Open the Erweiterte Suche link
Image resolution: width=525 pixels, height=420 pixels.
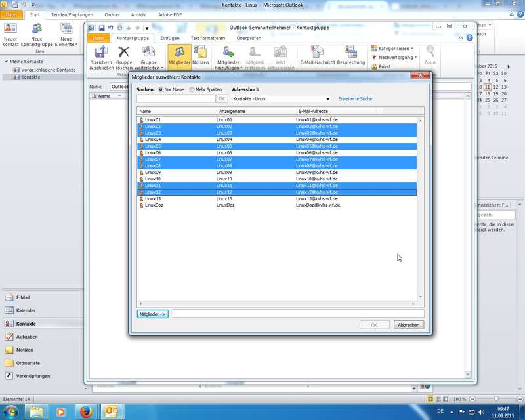click(x=355, y=99)
